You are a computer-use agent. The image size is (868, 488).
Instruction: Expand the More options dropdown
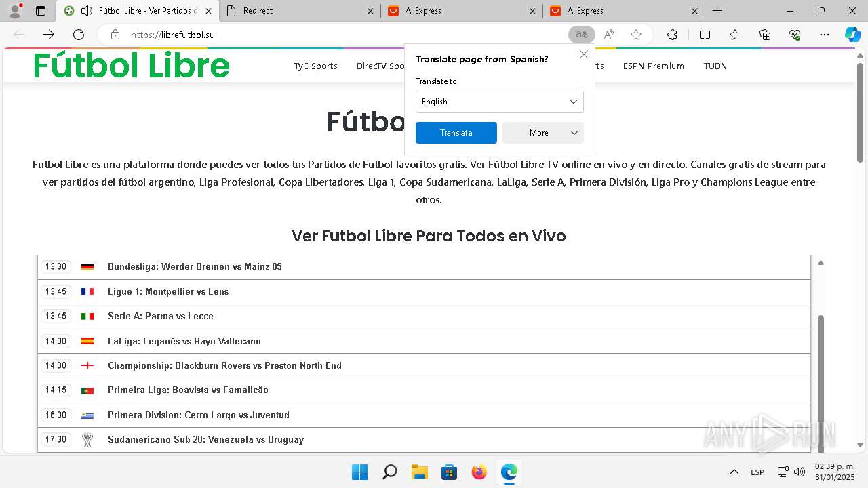click(x=543, y=133)
